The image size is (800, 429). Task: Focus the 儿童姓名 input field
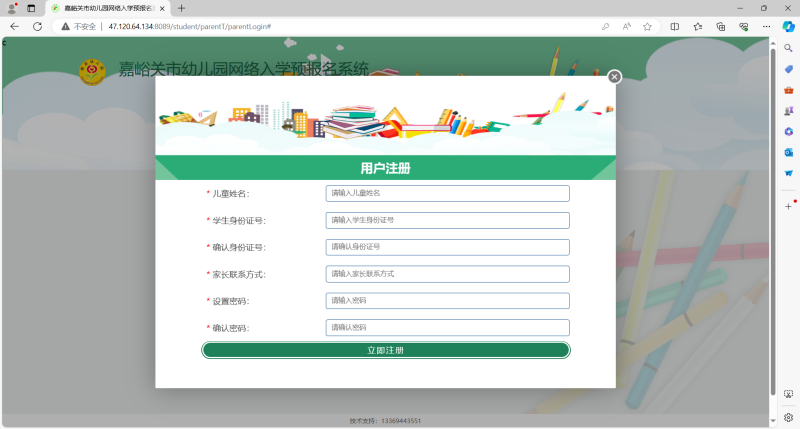[447, 193]
